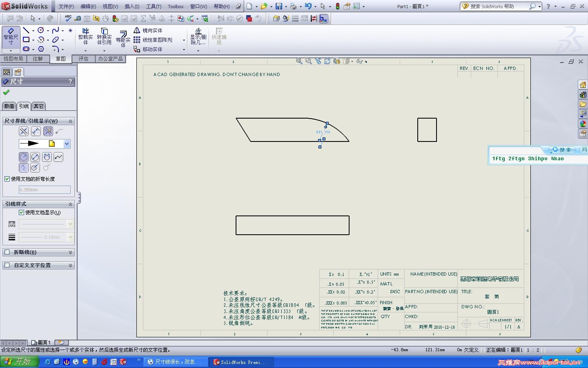Click Convert Entities (转换实体引用)
588x368 pixels.
pyautogui.click(x=104, y=36)
